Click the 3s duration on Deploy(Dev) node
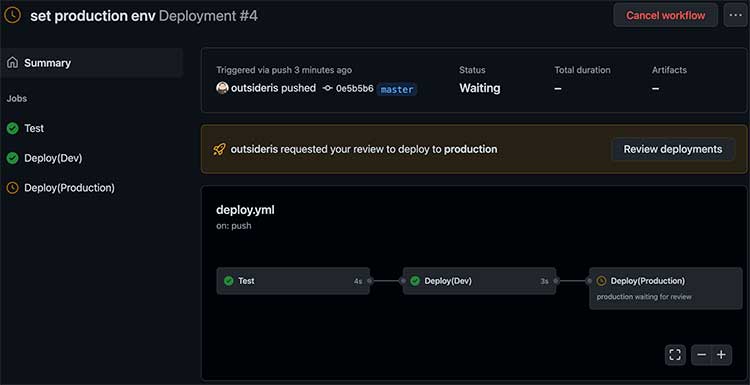 (544, 281)
